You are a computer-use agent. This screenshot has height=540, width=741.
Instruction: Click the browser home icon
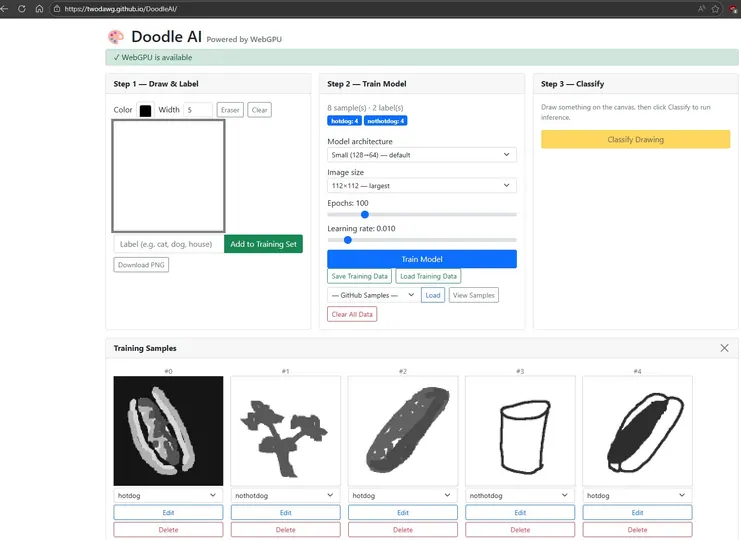(39, 9)
